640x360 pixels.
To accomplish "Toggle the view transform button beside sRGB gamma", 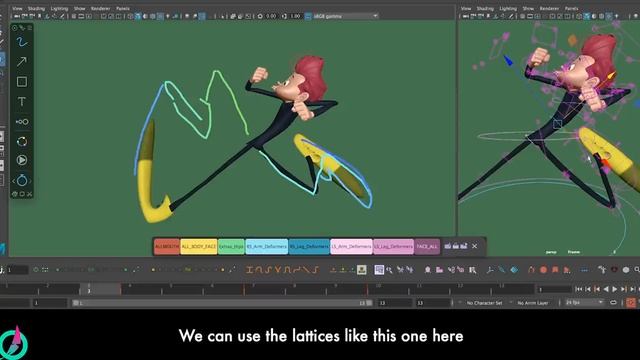I will pyautogui.click(x=308, y=16).
